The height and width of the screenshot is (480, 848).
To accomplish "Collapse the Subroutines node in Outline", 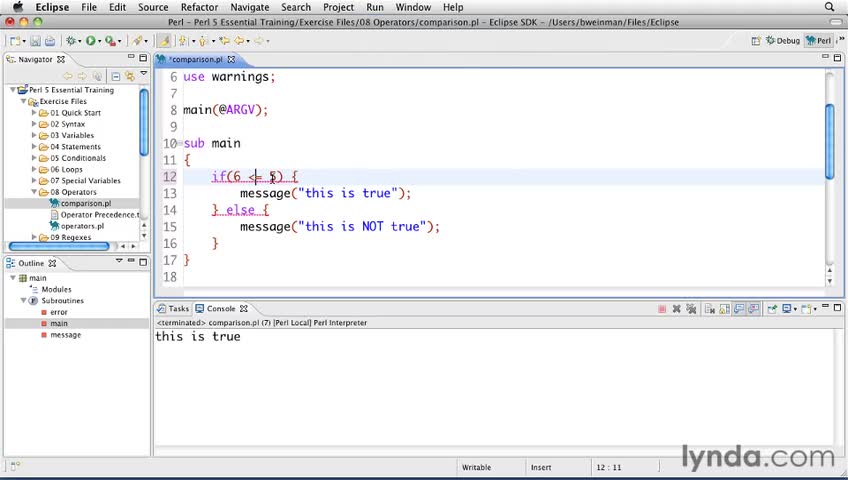I will click(23, 301).
